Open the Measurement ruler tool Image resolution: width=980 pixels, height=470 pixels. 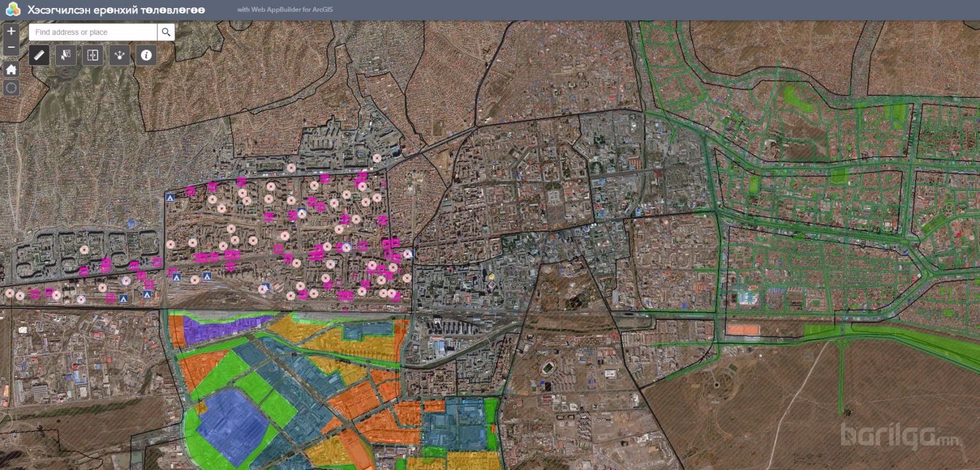tap(39, 55)
